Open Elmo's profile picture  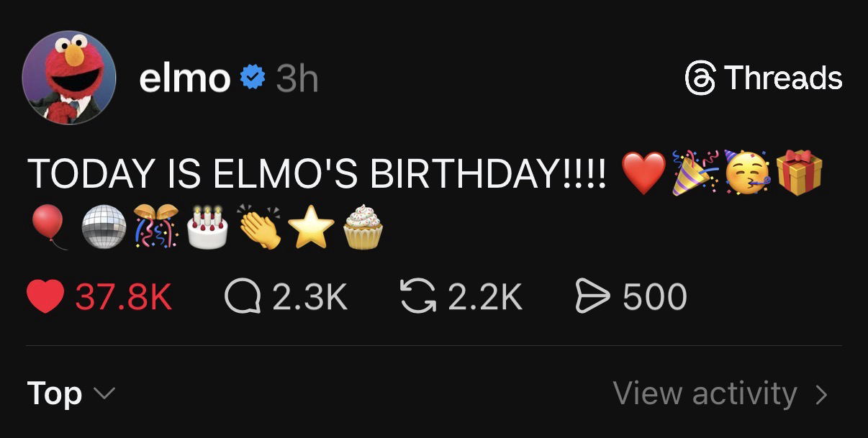(x=69, y=78)
